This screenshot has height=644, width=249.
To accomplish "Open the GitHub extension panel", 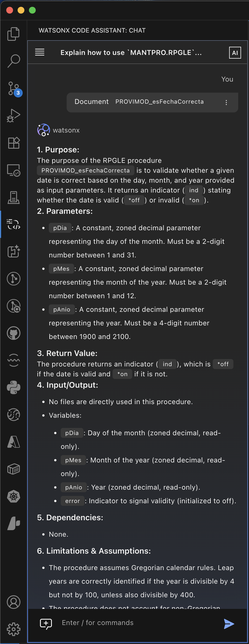I will pyautogui.click(x=13, y=333).
